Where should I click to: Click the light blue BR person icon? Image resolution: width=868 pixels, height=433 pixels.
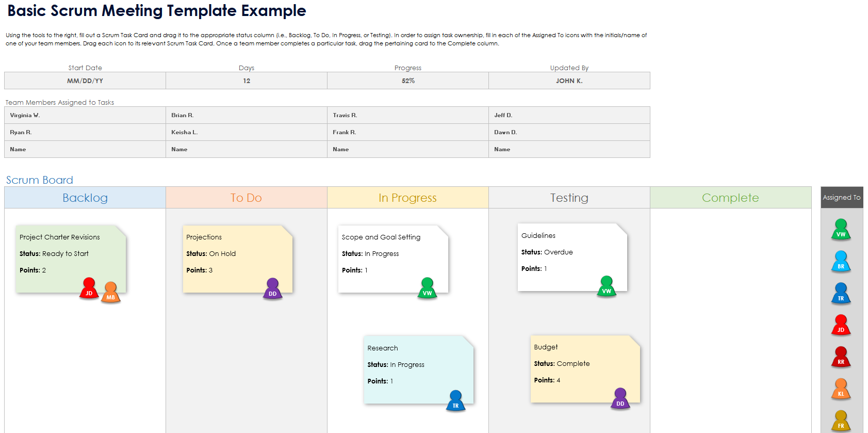[841, 262]
